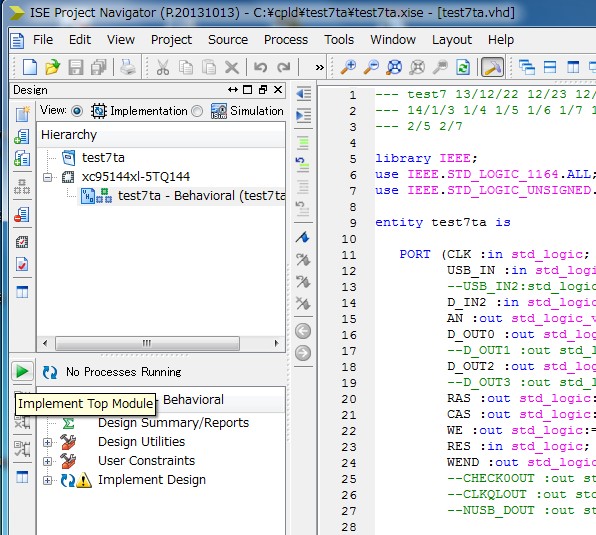Zoom out with the magnifier minus icon

[371, 67]
